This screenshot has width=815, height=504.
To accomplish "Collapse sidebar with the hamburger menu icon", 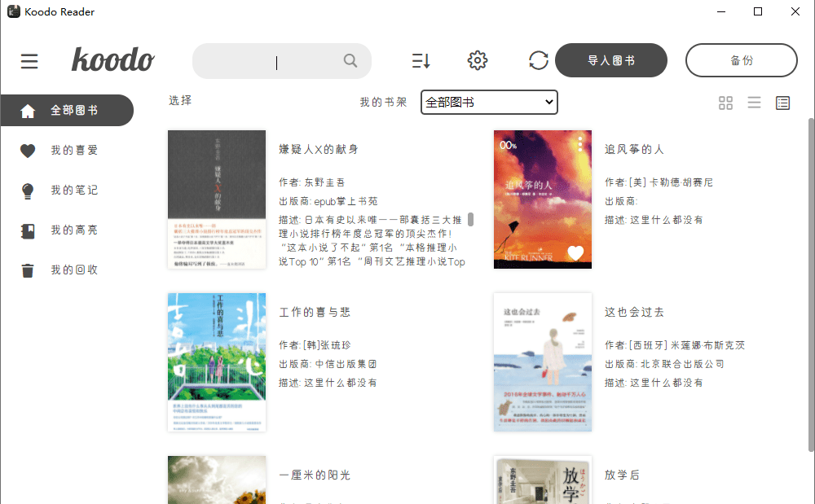I will (30, 61).
